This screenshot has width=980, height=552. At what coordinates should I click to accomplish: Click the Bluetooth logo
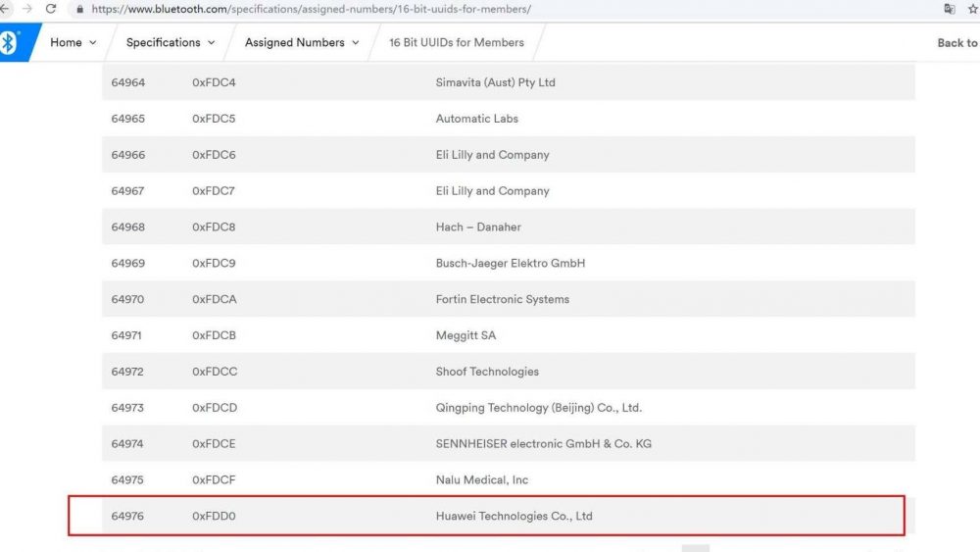10,42
